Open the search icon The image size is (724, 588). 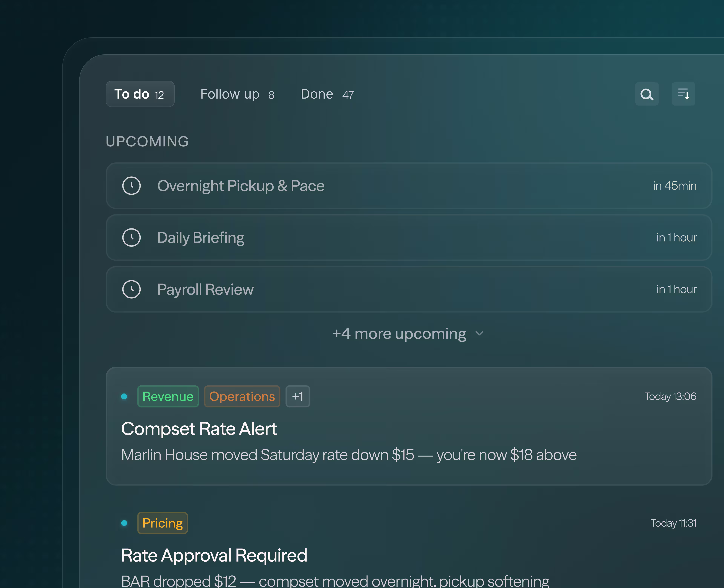(647, 94)
